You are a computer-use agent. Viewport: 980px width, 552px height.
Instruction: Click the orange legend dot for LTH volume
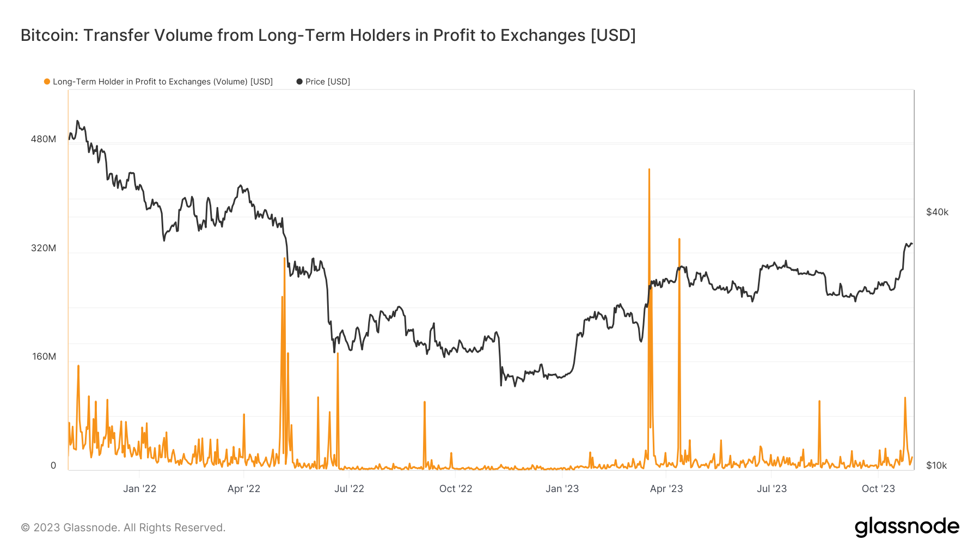pyautogui.click(x=47, y=82)
